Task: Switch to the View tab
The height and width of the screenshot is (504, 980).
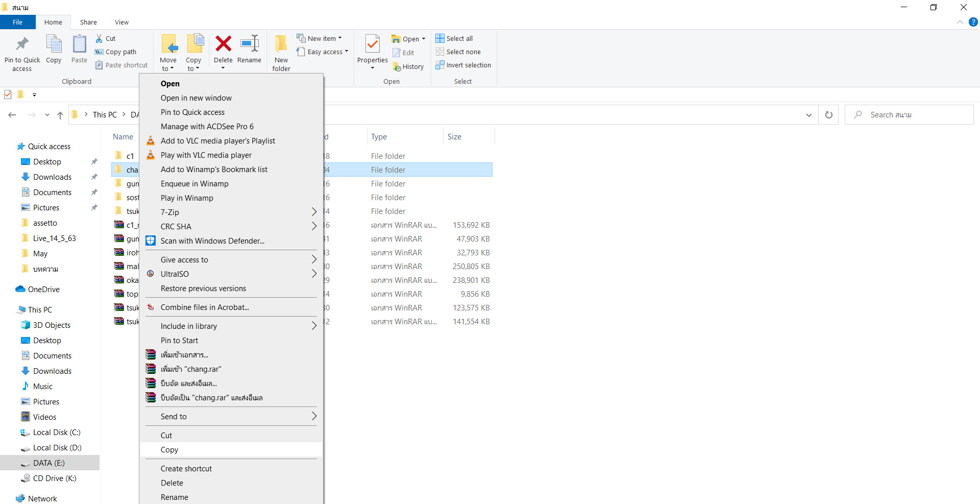Action: (x=121, y=22)
